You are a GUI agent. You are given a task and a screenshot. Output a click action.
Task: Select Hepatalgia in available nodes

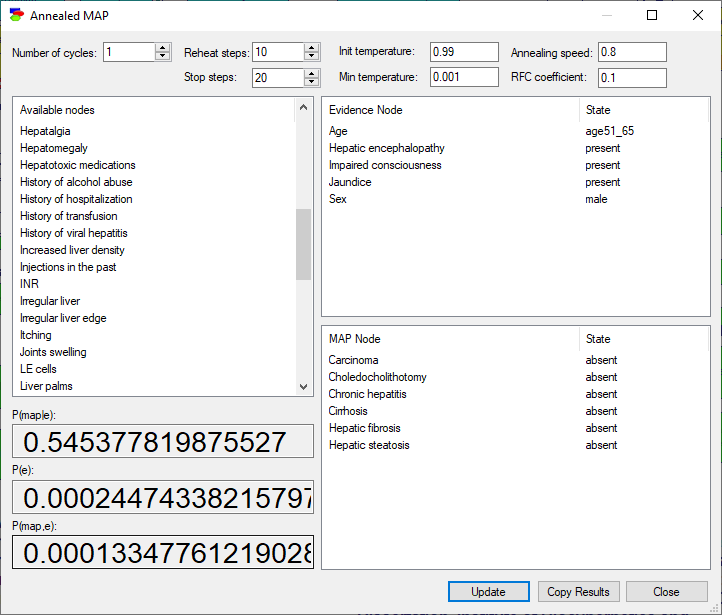pos(45,131)
